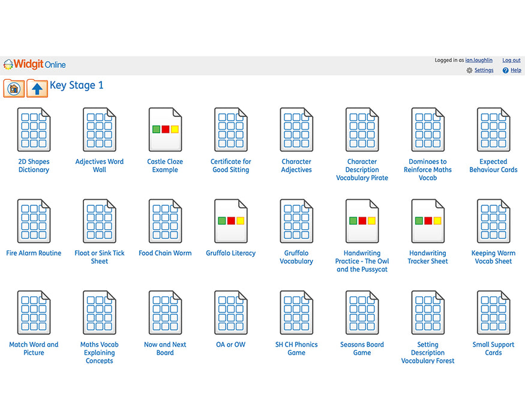This screenshot has height=420, width=525.
Task: Click the Settings gear icon
Action: [x=469, y=71]
